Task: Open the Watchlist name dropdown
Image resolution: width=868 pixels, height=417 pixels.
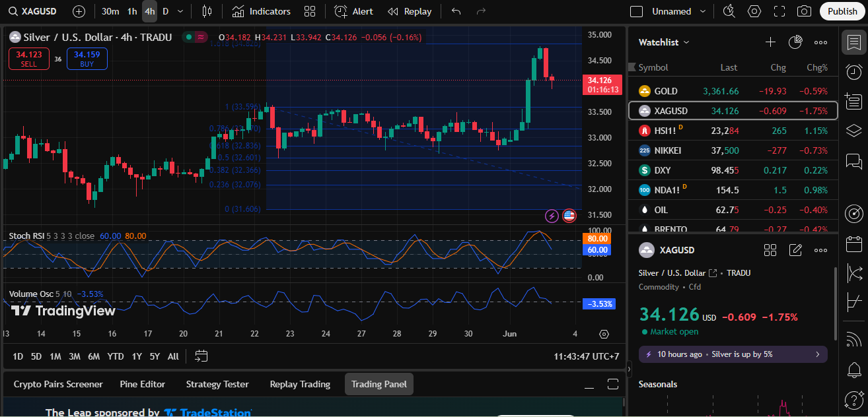Action: pos(664,42)
